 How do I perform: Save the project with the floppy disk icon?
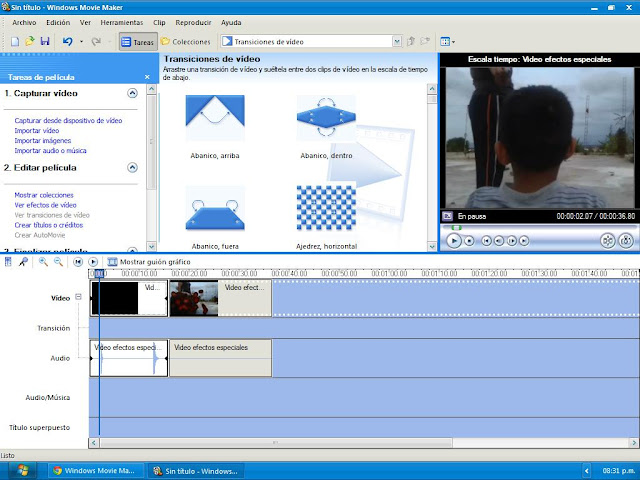click(45, 42)
